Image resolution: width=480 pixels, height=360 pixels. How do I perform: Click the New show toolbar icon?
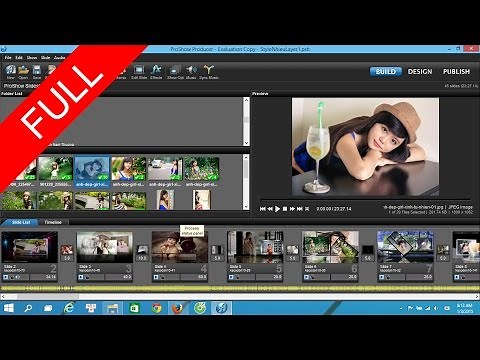tap(10, 71)
